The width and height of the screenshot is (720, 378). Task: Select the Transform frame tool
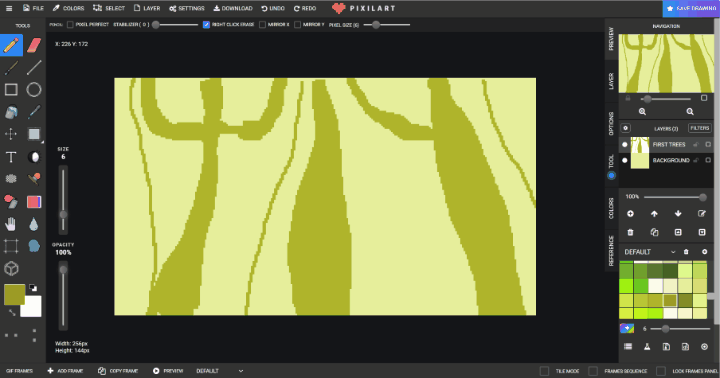tap(11, 246)
